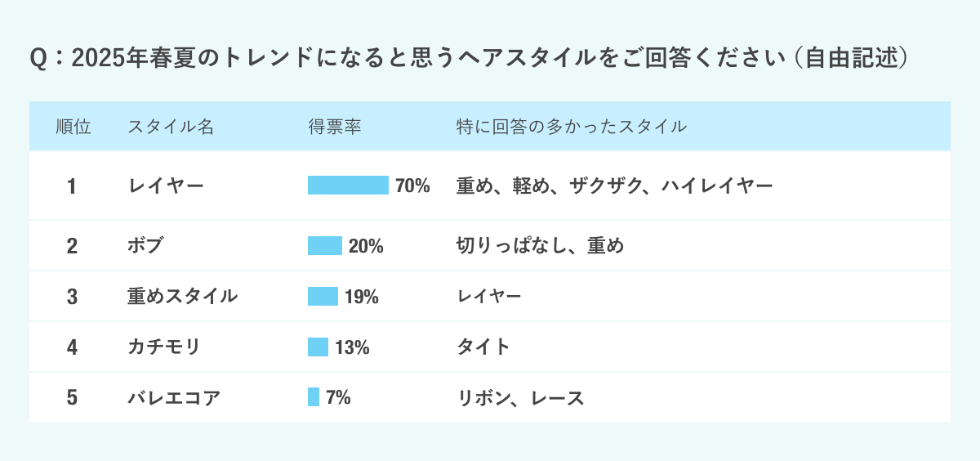Click the リボン、レース description text
Screen dimensions: 980x461
(x=520, y=397)
